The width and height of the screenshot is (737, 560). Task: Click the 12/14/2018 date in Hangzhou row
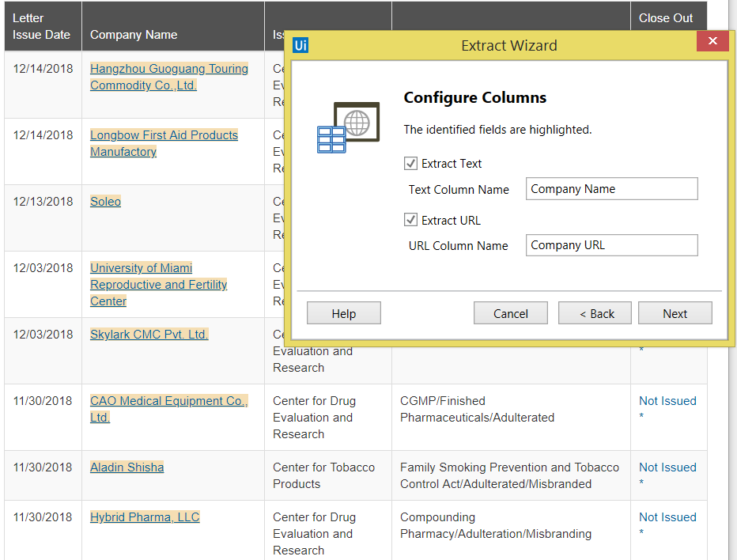(43, 69)
